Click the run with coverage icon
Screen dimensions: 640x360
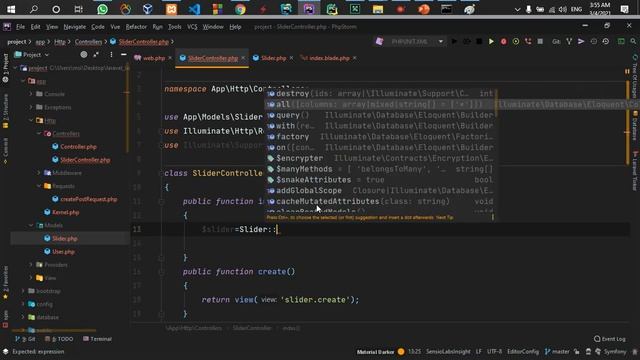pyautogui.click(x=516, y=42)
